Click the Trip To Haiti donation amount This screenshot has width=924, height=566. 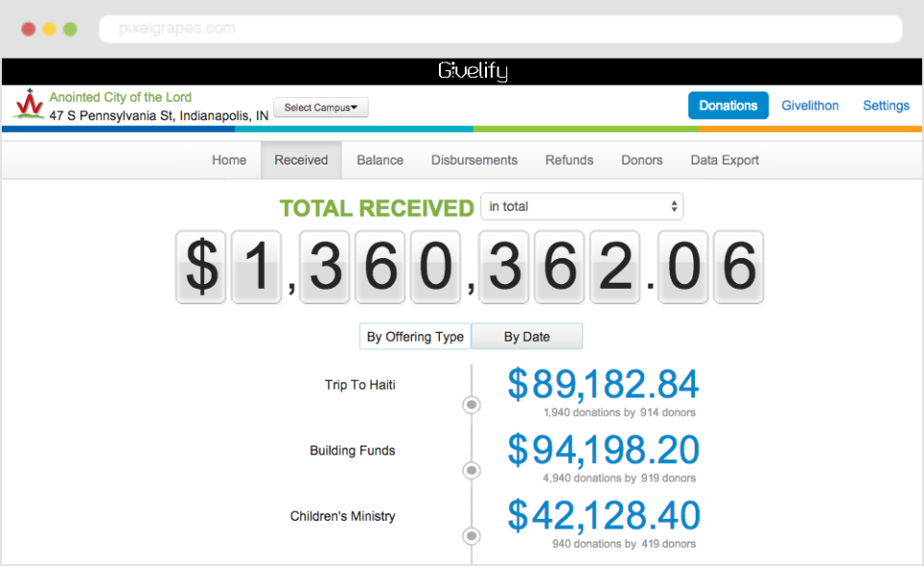click(x=603, y=384)
